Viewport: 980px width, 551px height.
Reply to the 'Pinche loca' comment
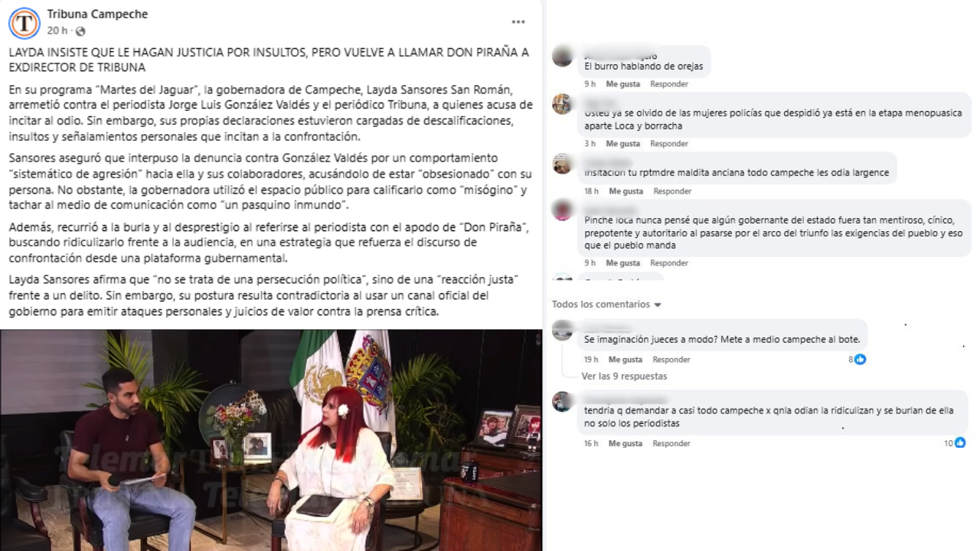pos(669,263)
